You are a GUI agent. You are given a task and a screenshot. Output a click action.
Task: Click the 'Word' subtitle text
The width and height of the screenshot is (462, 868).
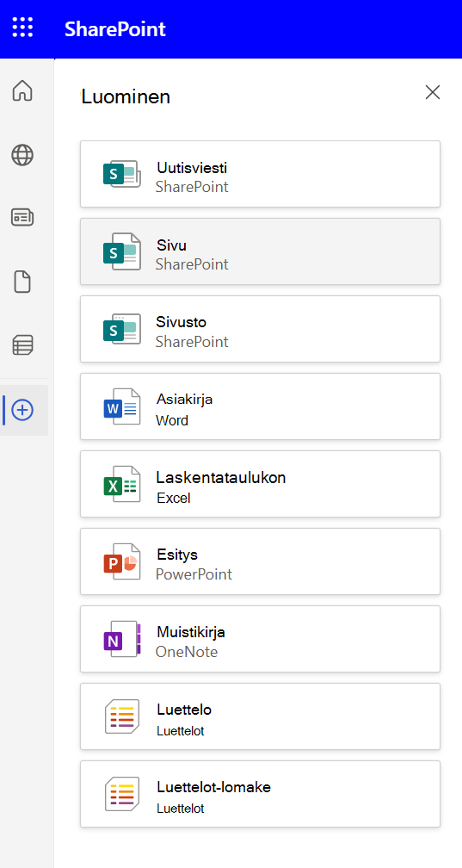point(172,421)
